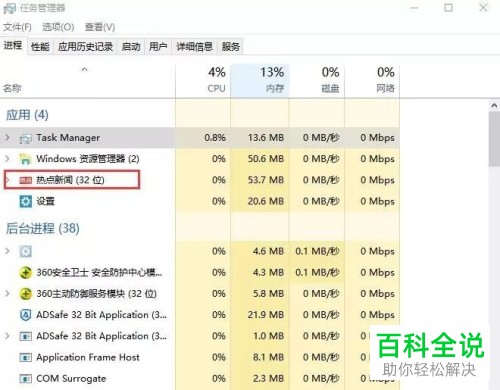
Task: Open the 选项(O) menu
Action: pyautogui.click(x=58, y=27)
